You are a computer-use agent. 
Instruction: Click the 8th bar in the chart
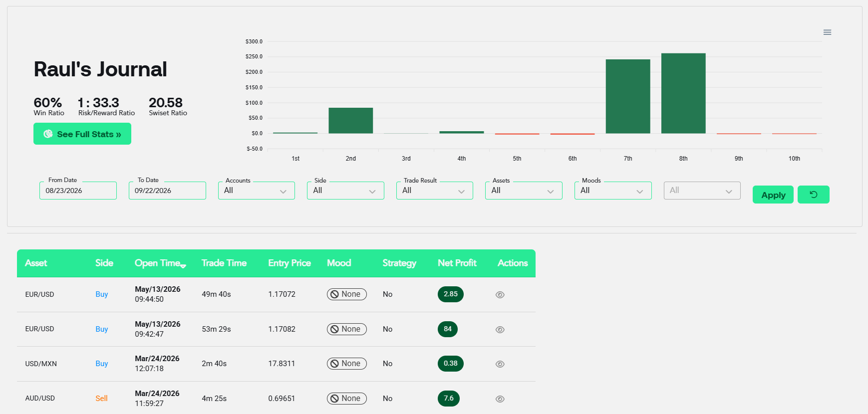[x=683, y=93]
